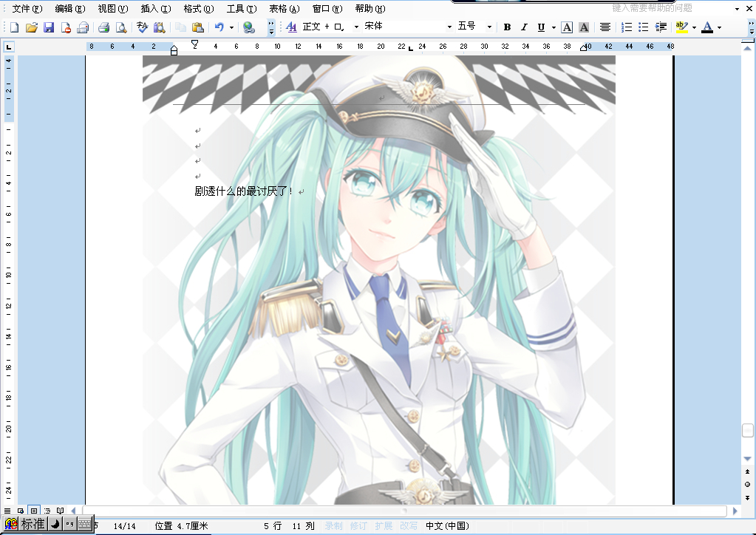Screen dimensions: 756x535
Task: Open the font color dropdown arrow
Action: [719, 27]
